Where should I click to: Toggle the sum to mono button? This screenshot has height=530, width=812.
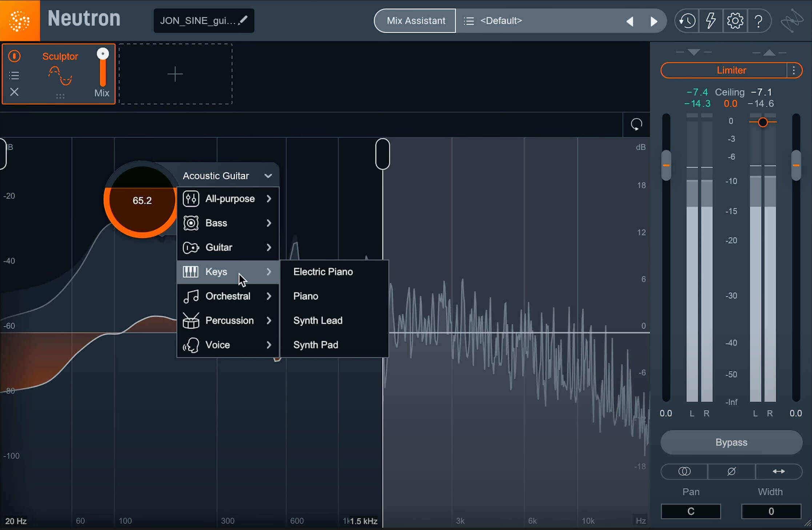[x=684, y=471]
